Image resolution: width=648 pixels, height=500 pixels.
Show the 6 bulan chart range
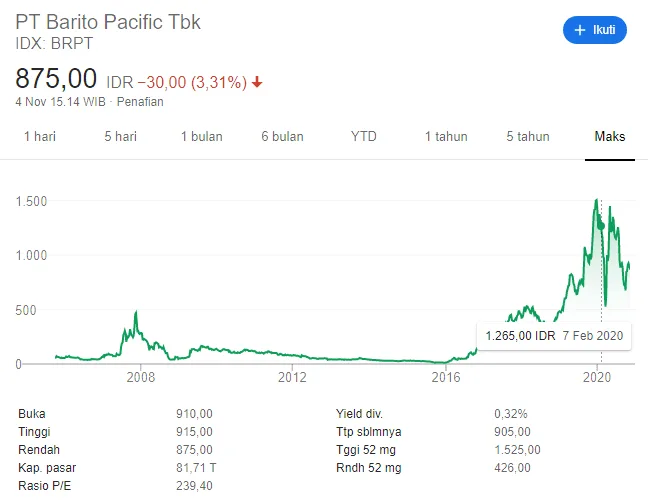click(x=283, y=136)
